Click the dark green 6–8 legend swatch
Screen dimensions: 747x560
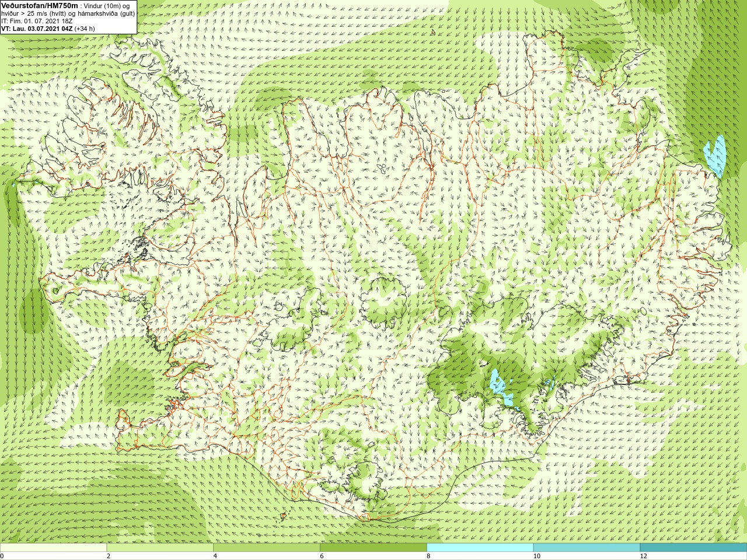pos(373,548)
